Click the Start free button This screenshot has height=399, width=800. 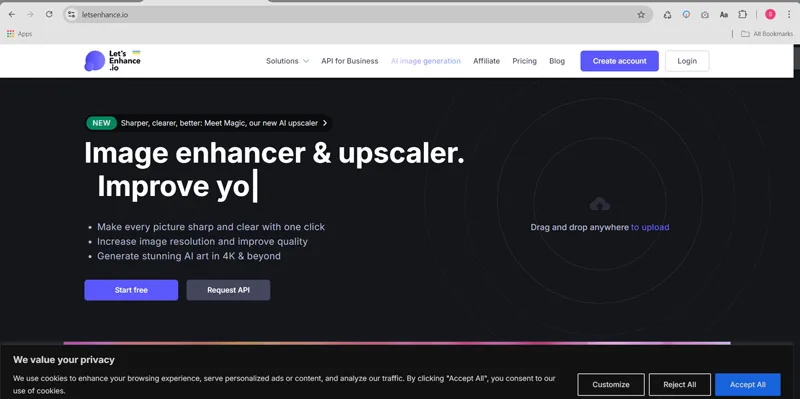coord(131,290)
